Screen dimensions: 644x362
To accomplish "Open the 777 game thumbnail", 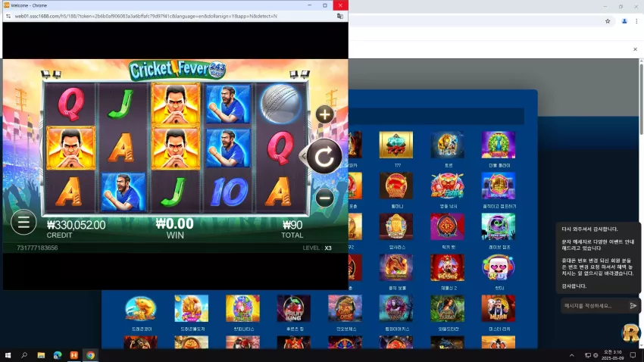I will pos(396,145).
